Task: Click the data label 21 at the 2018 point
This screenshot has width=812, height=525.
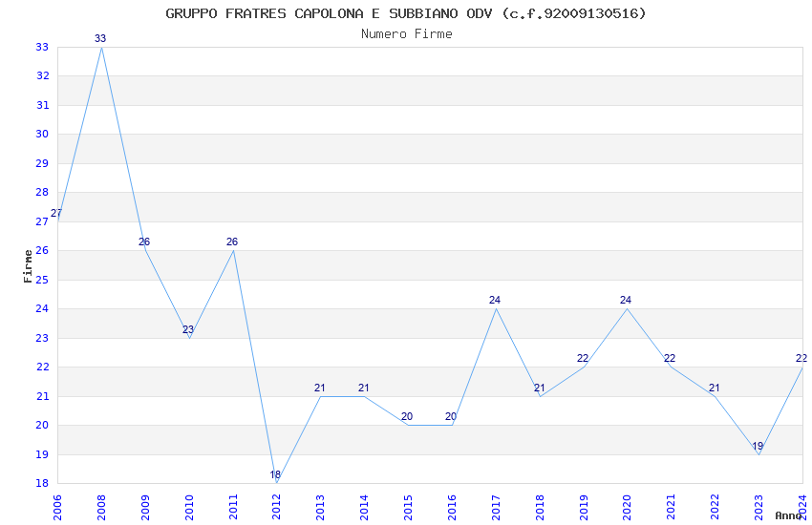Action: (x=539, y=388)
